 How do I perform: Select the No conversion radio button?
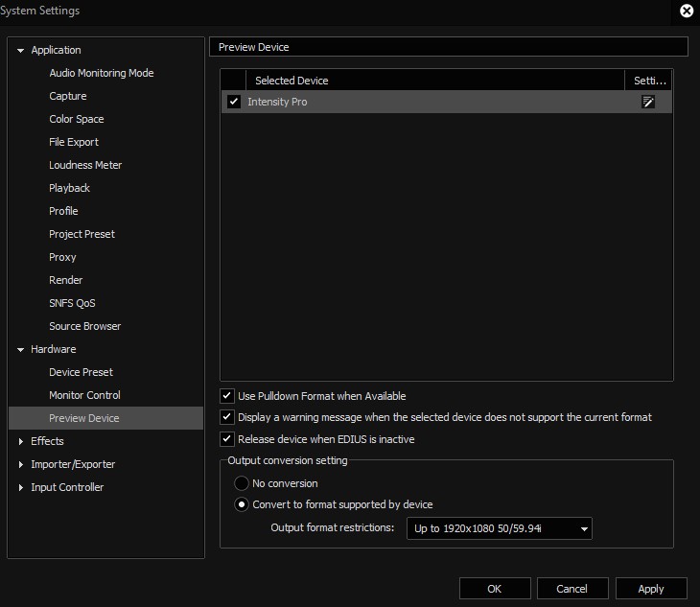click(242, 483)
